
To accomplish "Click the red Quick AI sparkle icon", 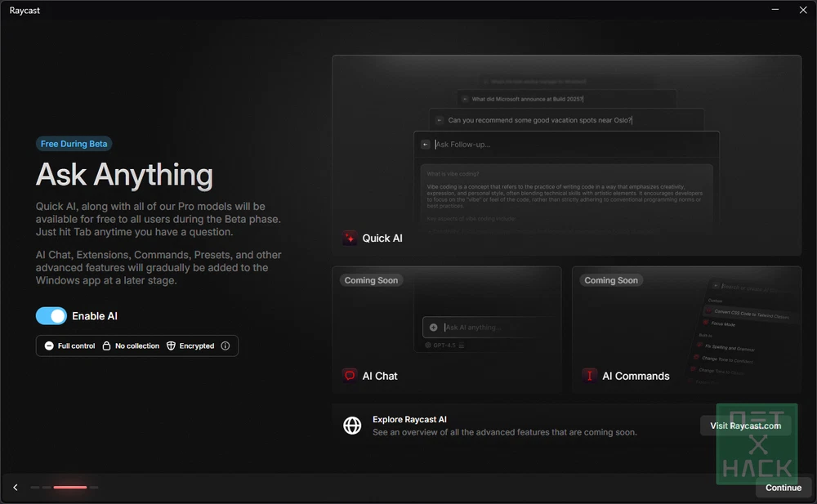I will coord(350,239).
